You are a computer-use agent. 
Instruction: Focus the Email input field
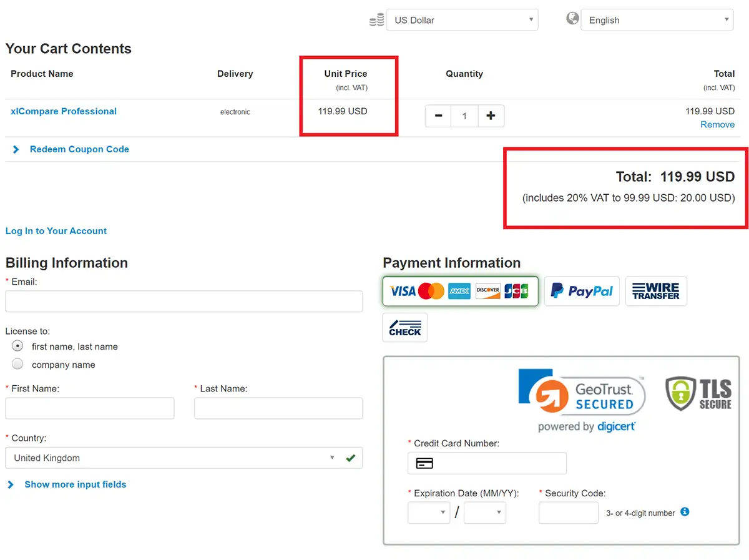tap(184, 301)
